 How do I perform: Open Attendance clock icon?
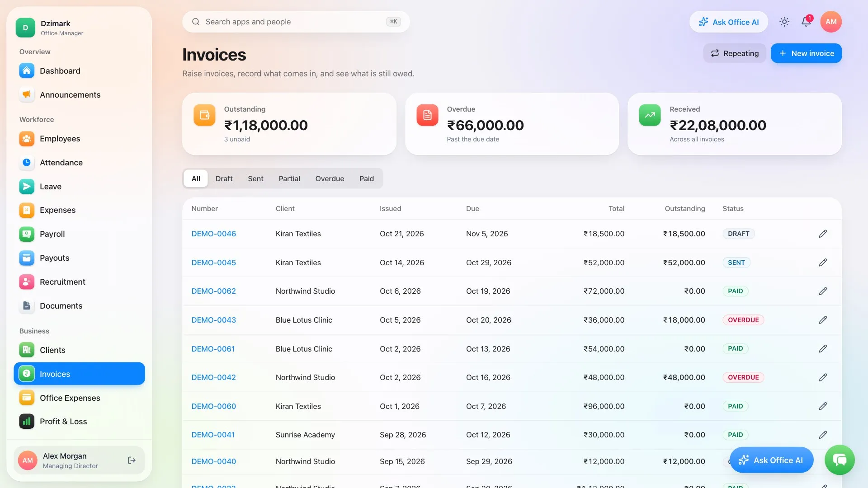[27, 163]
